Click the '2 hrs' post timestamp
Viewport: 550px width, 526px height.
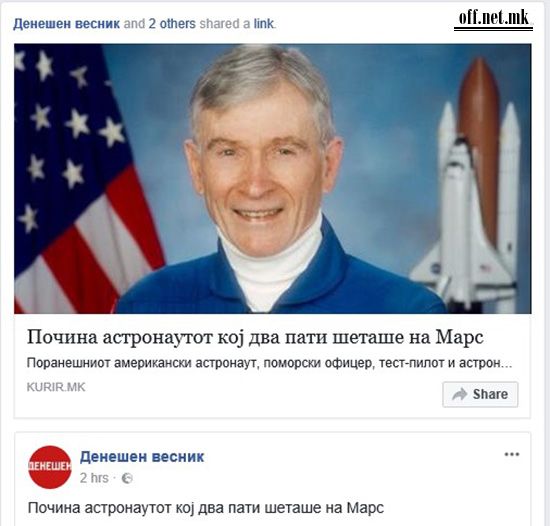click(94, 478)
